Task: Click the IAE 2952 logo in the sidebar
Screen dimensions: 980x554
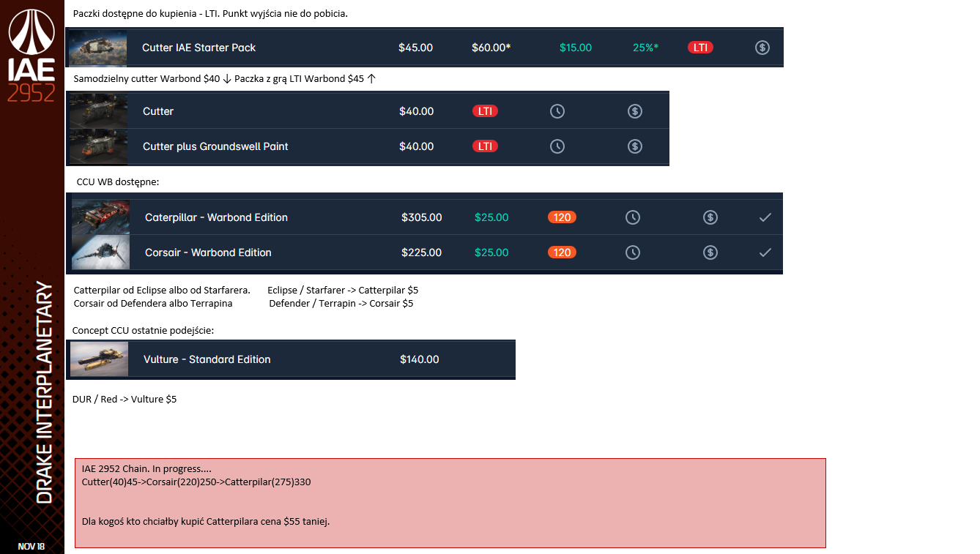Action: tap(31, 56)
